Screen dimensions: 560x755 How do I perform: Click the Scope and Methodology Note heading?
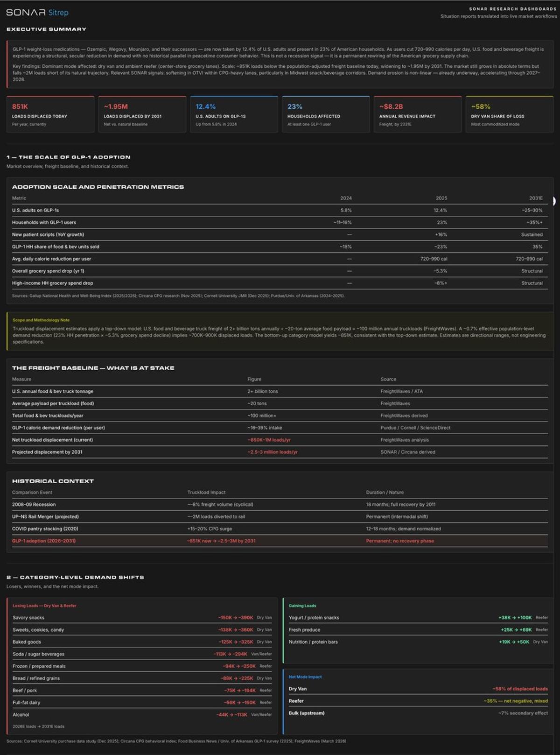pos(41,320)
